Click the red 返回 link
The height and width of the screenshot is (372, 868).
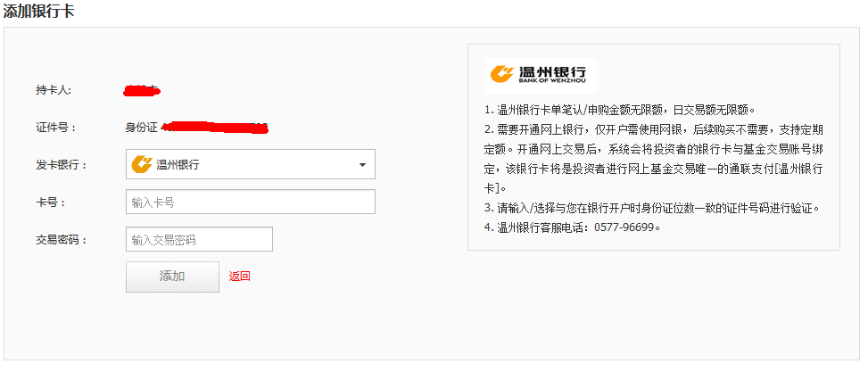(239, 277)
